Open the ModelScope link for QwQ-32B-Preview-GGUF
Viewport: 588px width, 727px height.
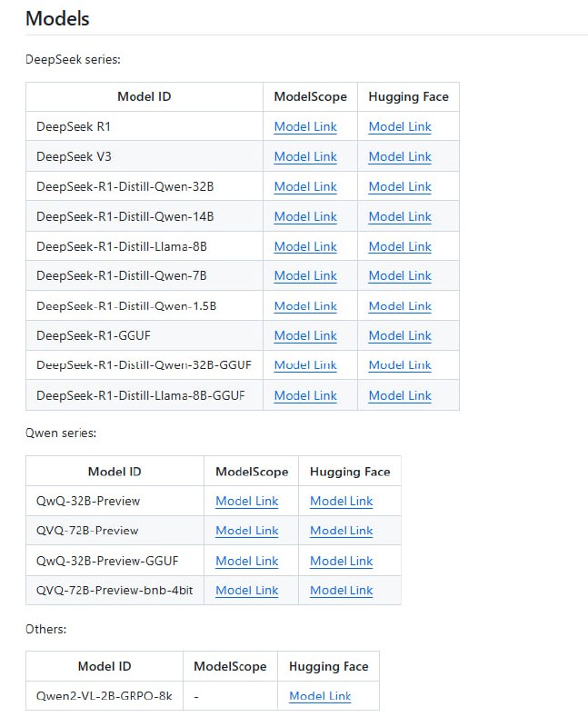click(x=247, y=562)
